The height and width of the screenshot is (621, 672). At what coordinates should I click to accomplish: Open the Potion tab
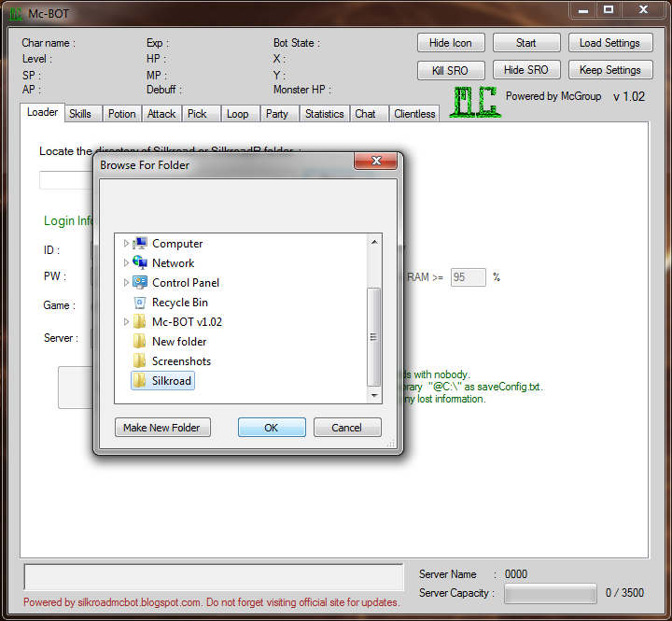click(121, 114)
